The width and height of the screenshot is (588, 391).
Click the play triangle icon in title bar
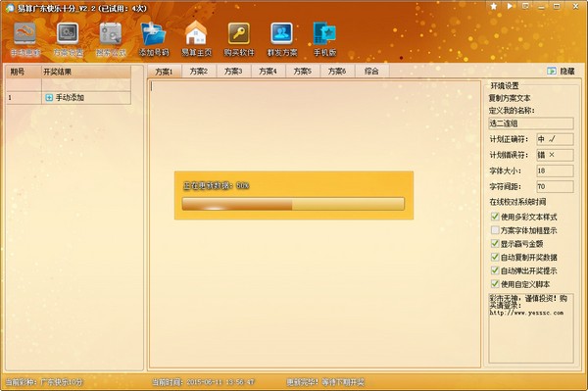click(510, 7)
